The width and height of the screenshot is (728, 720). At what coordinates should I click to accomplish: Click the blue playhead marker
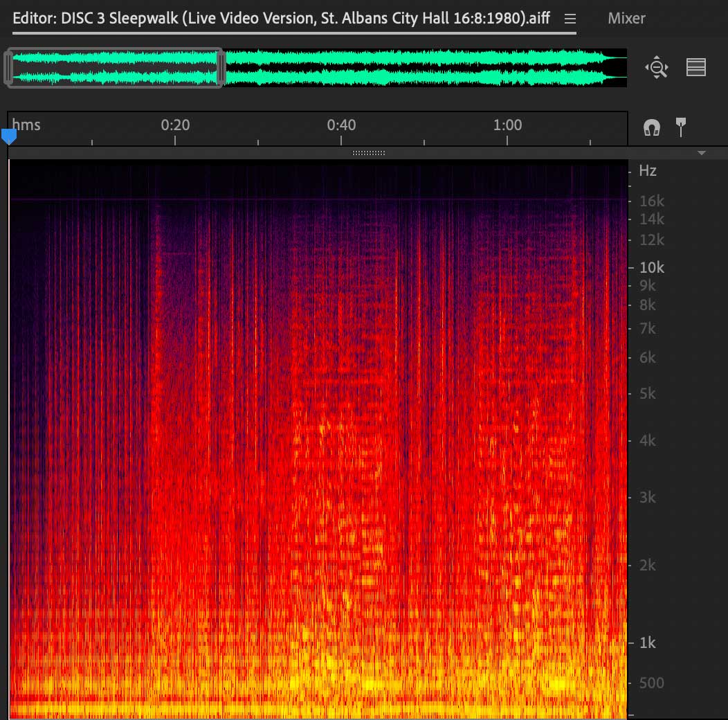[9, 137]
